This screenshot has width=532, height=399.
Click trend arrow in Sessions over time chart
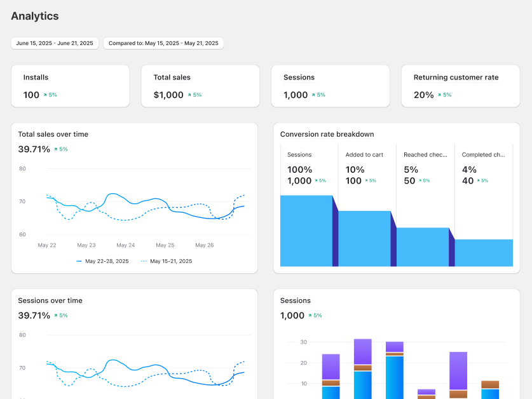pos(56,316)
